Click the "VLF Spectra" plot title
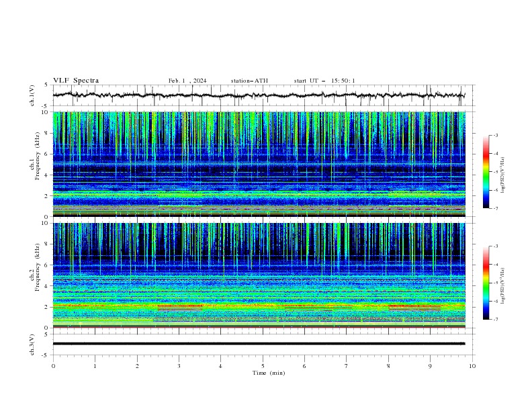This screenshot has width=532, height=411. click(x=76, y=81)
